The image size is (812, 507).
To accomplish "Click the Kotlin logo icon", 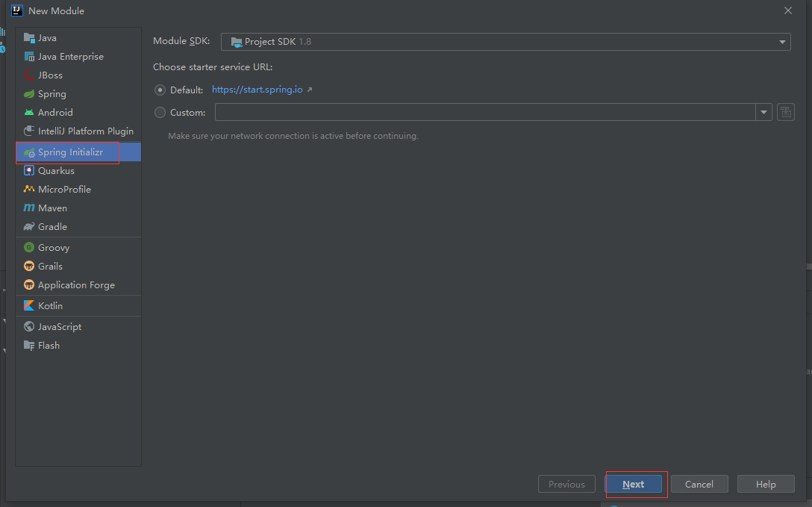I will [x=29, y=305].
